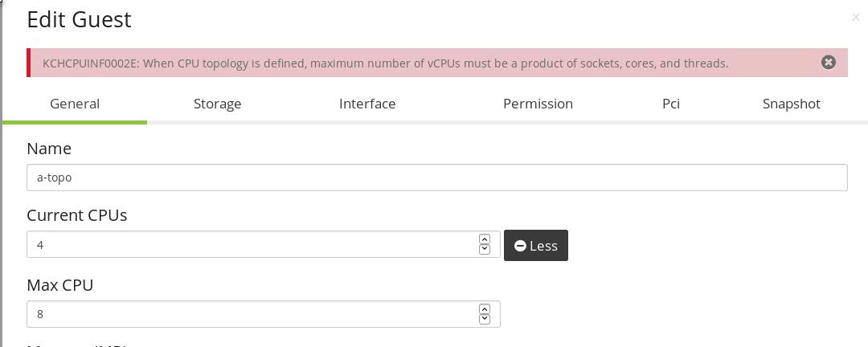Go to the Interface tab
868x347 pixels.
[x=367, y=104]
